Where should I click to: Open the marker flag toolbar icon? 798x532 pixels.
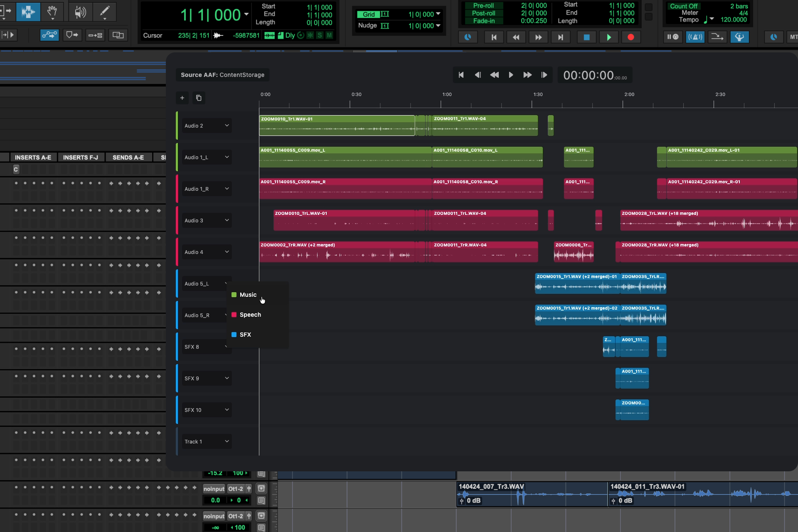[x=72, y=35]
